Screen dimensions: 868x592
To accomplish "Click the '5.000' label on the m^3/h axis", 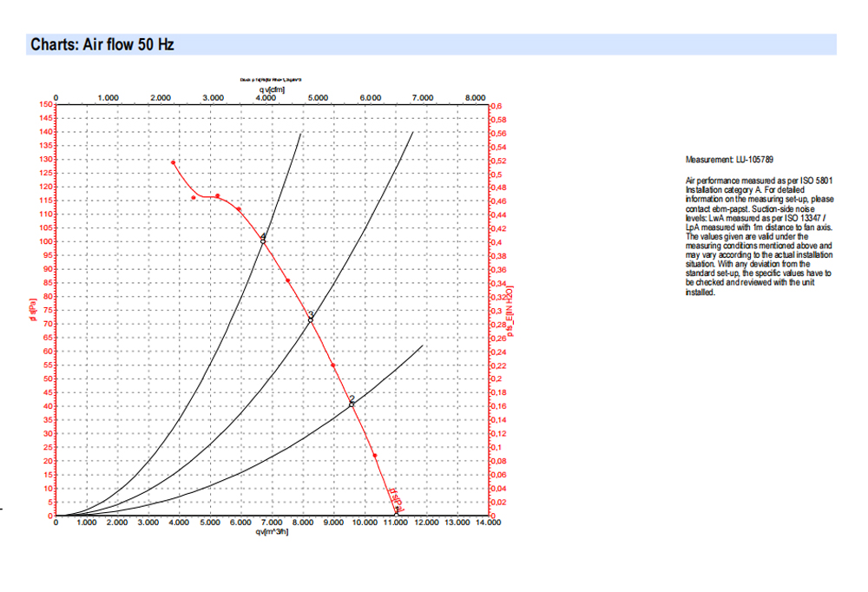I will pos(209,523).
